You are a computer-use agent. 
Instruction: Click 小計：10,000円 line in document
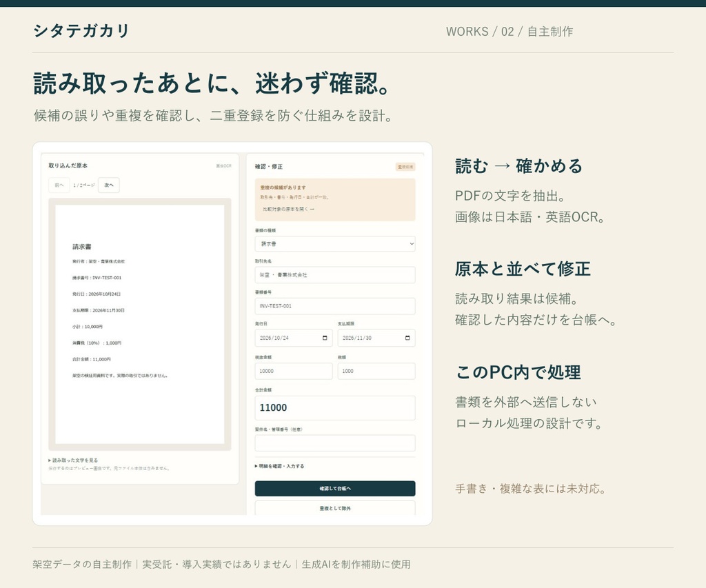(88, 327)
